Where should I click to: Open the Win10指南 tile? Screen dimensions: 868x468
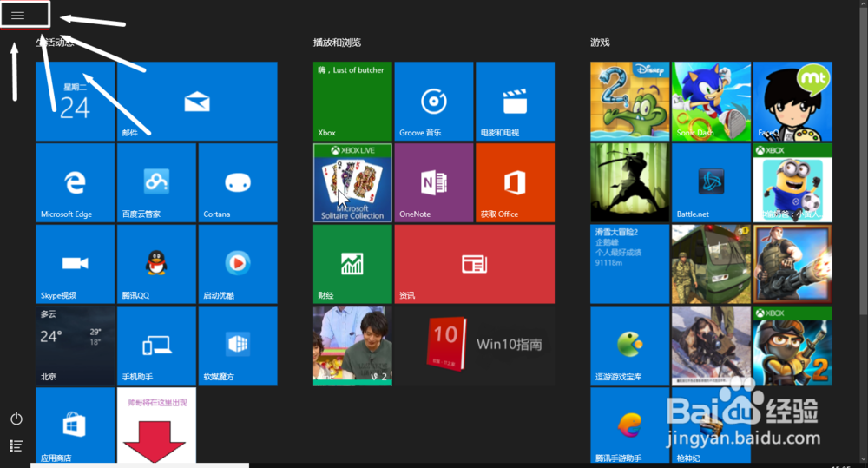tap(475, 346)
